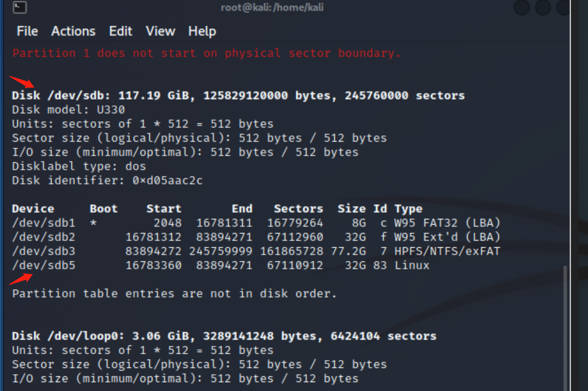Open the View menu
Screen dimensions: 588x391
coord(160,31)
